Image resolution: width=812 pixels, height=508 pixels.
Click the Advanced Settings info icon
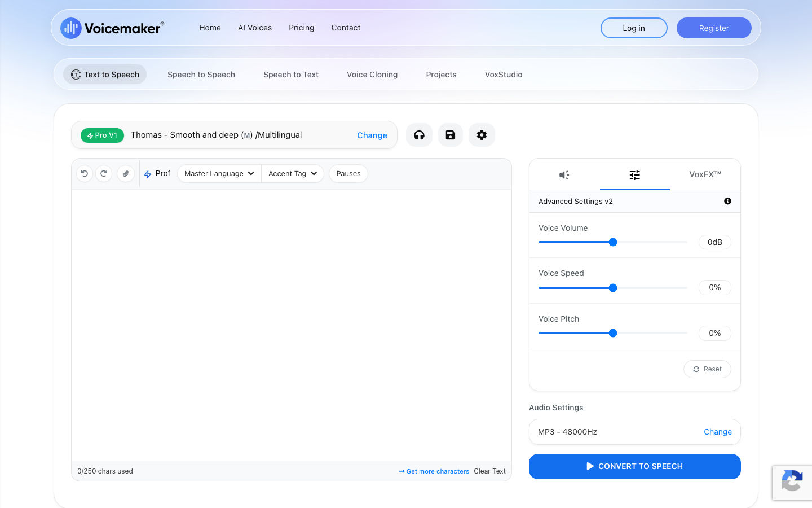click(727, 201)
